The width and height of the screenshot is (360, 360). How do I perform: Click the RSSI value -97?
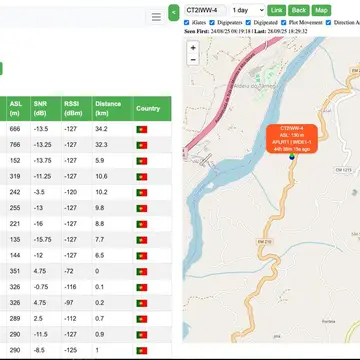69,303
